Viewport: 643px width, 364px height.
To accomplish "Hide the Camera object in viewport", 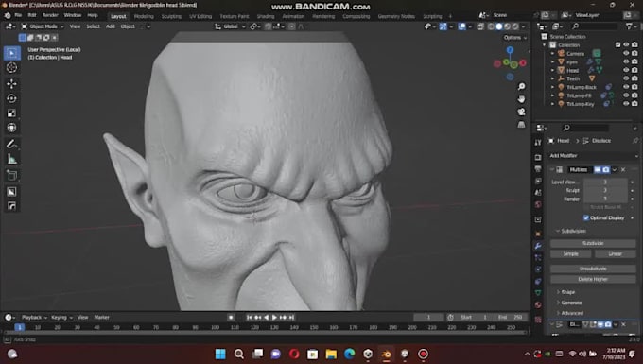I will [x=626, y=53].
